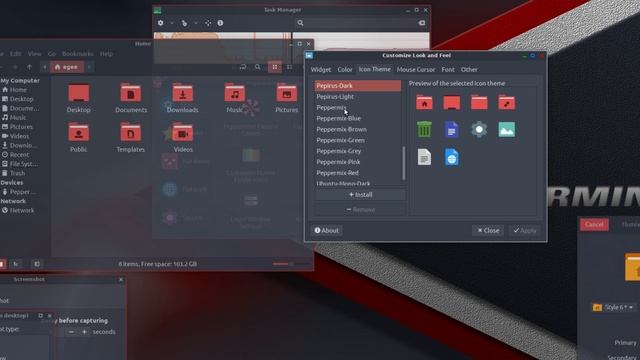Open the Mouse Cursor tab
The height and width of the screenshot is (360, 640).
(x=416, y=70)
